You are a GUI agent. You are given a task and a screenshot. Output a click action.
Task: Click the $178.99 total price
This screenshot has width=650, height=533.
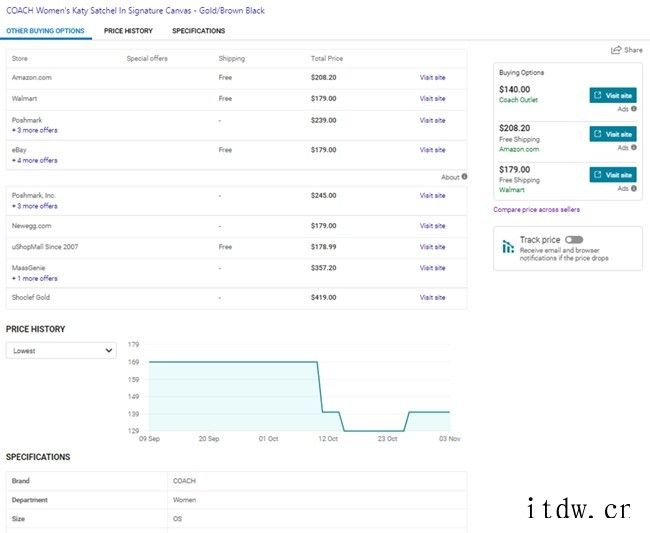click(323, 247)
